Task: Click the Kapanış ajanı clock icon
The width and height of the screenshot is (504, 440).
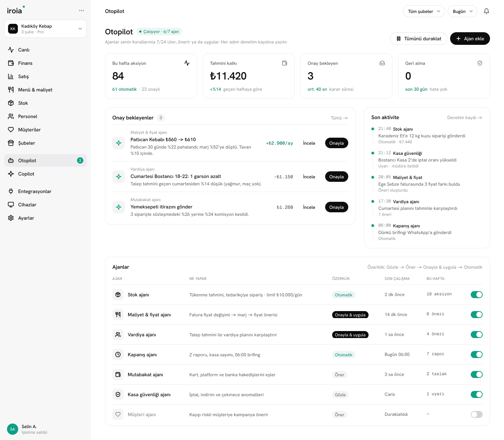Action: pos(118,355)
